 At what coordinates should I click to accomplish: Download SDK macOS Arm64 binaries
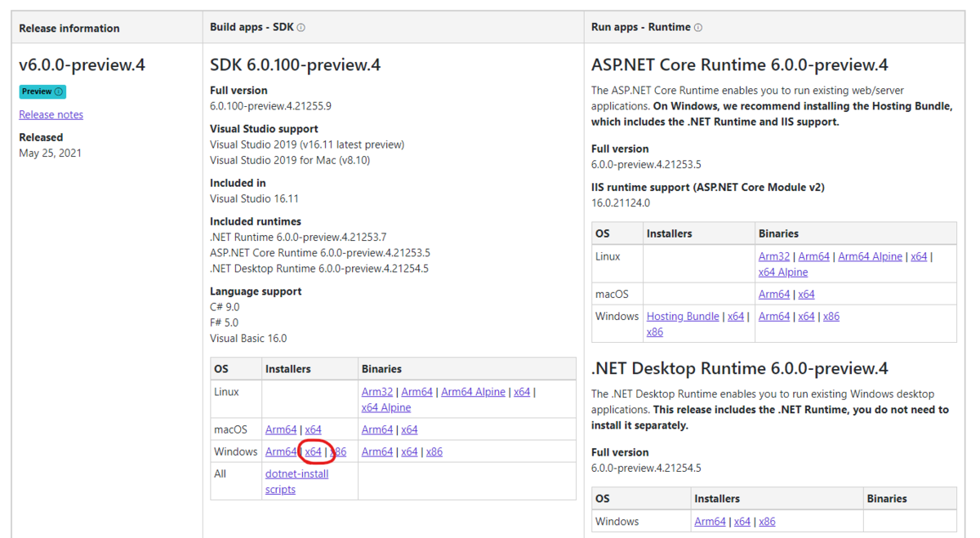coord(377,429)
